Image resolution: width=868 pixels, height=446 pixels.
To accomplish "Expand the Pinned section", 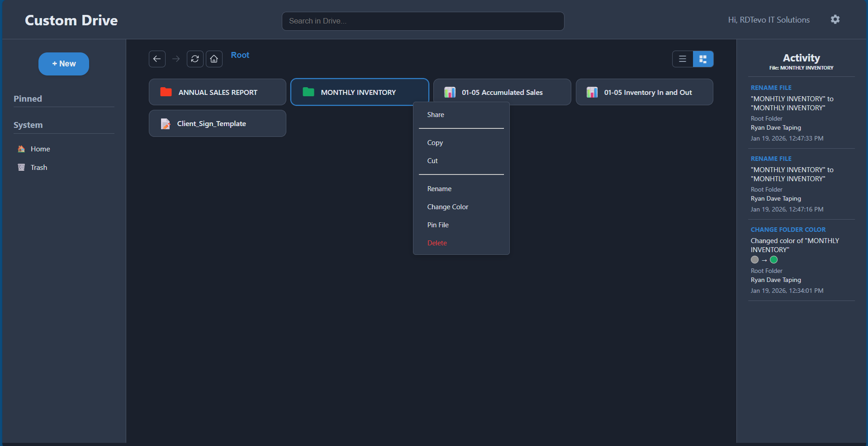I will [x=28, y=99].
